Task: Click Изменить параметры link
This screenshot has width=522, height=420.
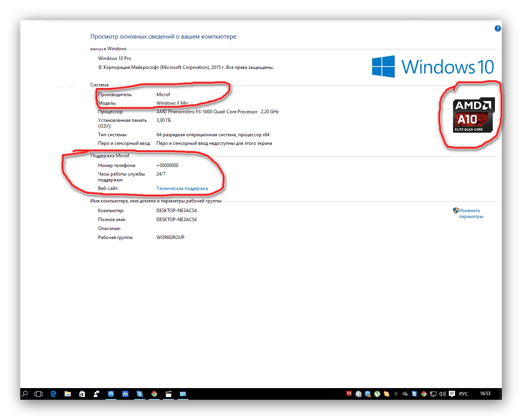Action: coord(471,213)
